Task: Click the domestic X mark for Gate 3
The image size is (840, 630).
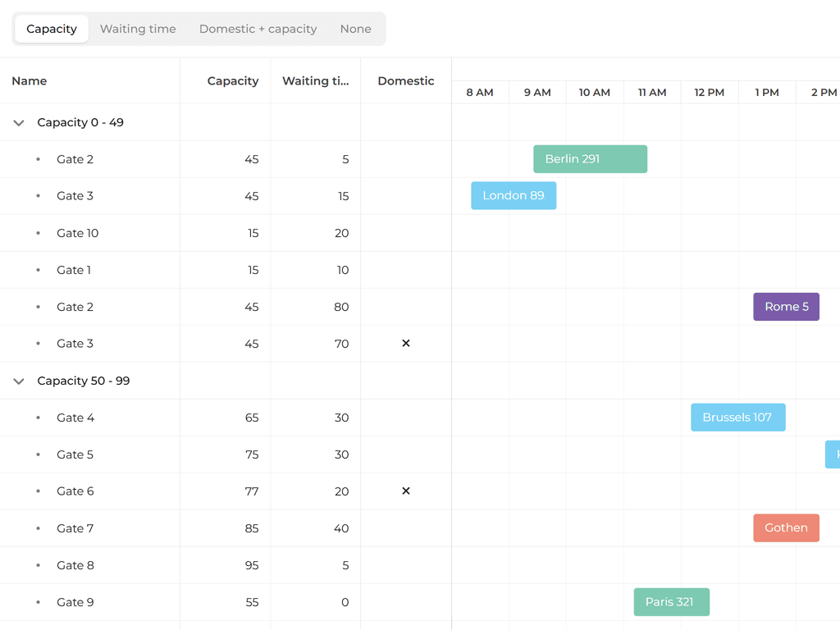Action: 405,344
